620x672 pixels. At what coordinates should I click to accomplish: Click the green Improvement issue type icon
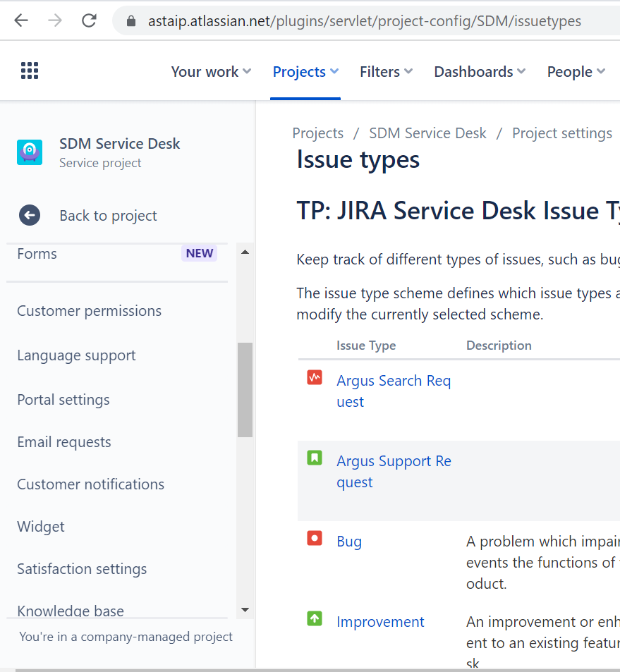click(315, 618)
